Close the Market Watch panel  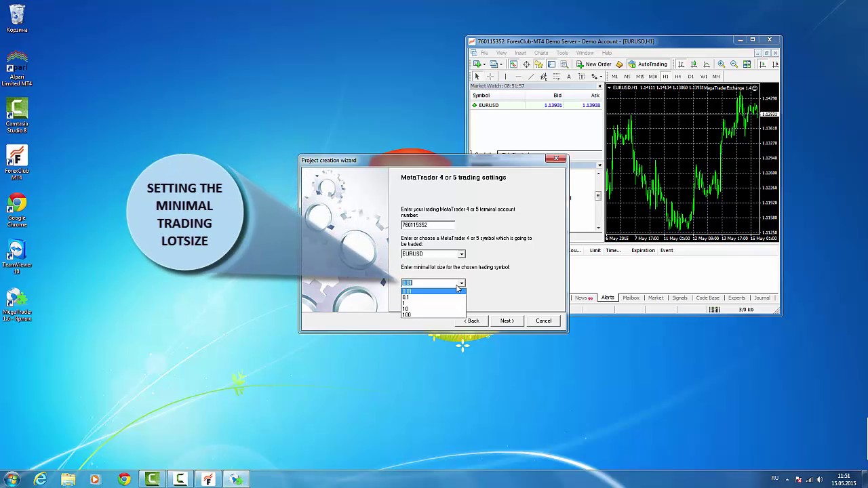[599, 86]
